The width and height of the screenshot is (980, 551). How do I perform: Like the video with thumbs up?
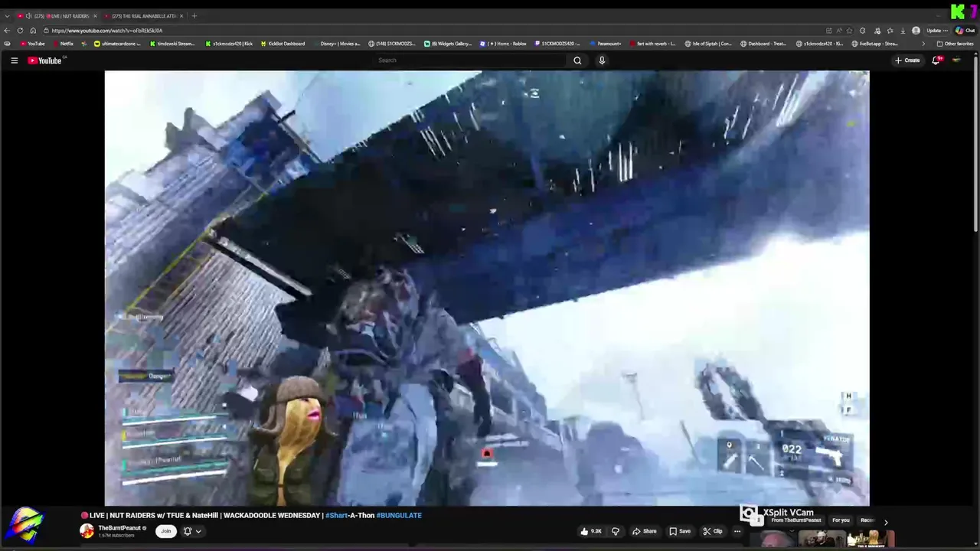591,531
